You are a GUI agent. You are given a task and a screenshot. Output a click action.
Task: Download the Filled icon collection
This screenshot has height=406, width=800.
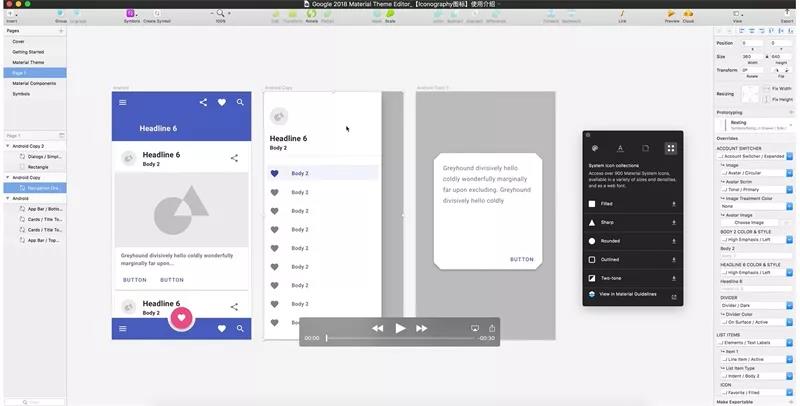coord(673,204)
